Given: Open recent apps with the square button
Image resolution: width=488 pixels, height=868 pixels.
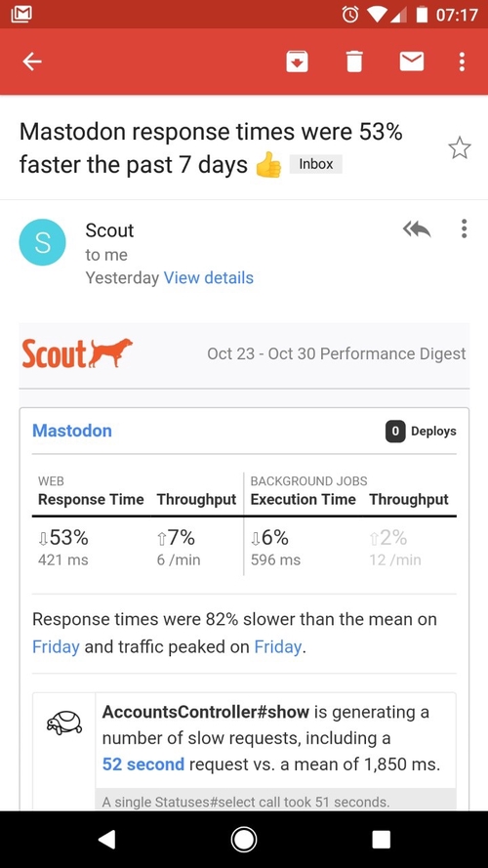Looking at the screenshot, I should tap(382, 840).
